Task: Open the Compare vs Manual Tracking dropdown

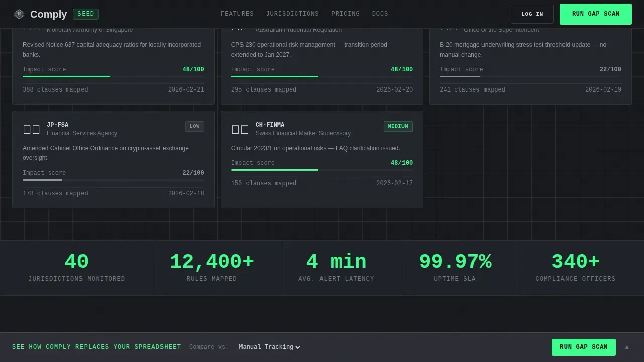Action: (x=270, y=347)
